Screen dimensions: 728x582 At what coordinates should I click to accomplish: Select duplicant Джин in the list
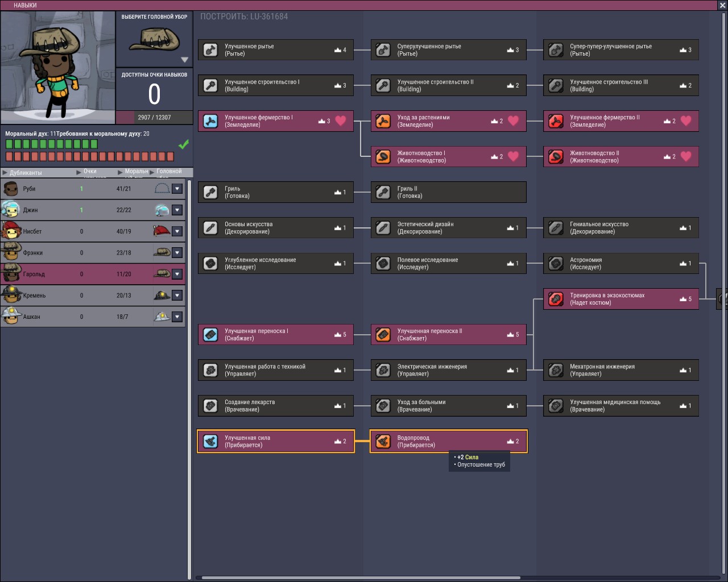(93, 210)
